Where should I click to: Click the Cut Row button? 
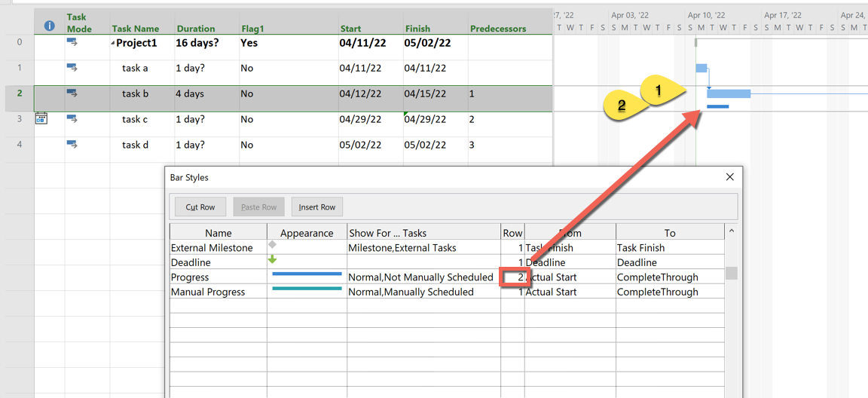pos(200,207)
